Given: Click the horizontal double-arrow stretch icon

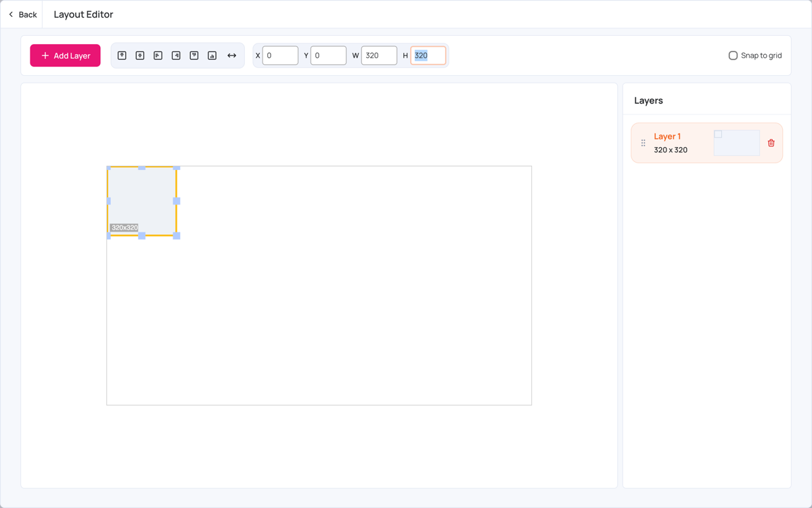Looking at the screenshot, I should pyautogui.click(x=232, y=56).
